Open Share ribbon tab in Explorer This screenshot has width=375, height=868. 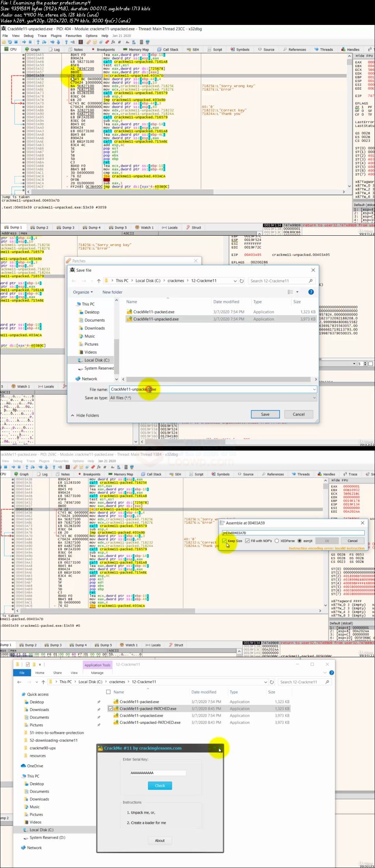coord(57,673)
